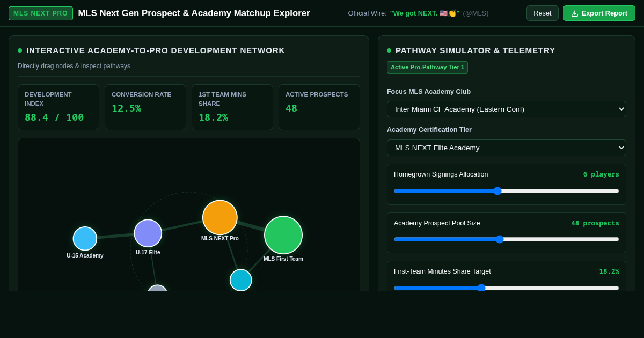Click the 1st Team Mins Share card

232,107
